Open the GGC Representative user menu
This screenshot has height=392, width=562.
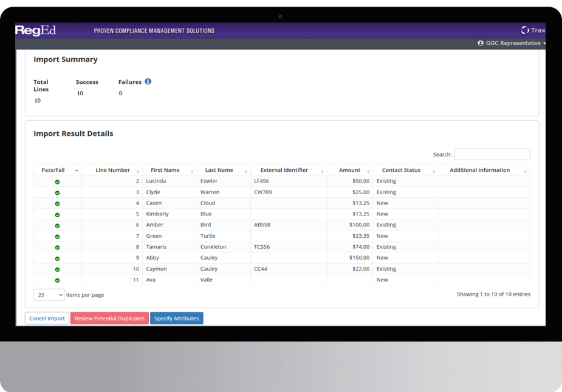[x=513, y=43]
